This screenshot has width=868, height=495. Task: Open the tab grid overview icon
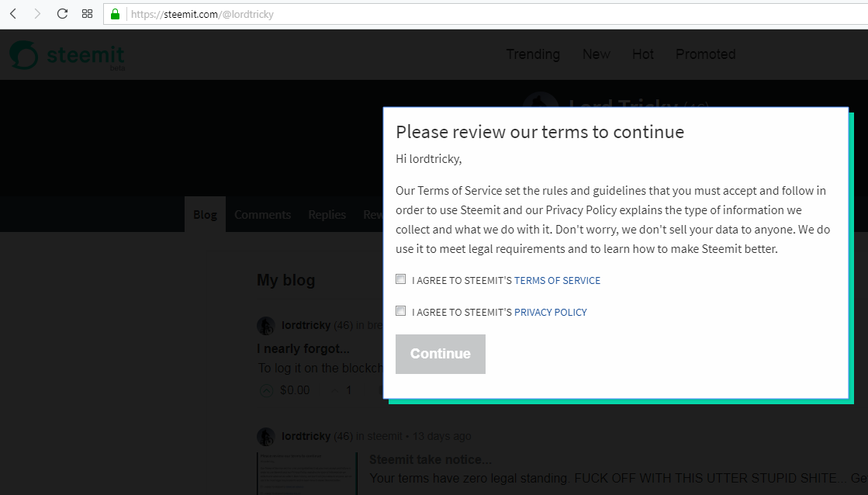click(87, 14)
